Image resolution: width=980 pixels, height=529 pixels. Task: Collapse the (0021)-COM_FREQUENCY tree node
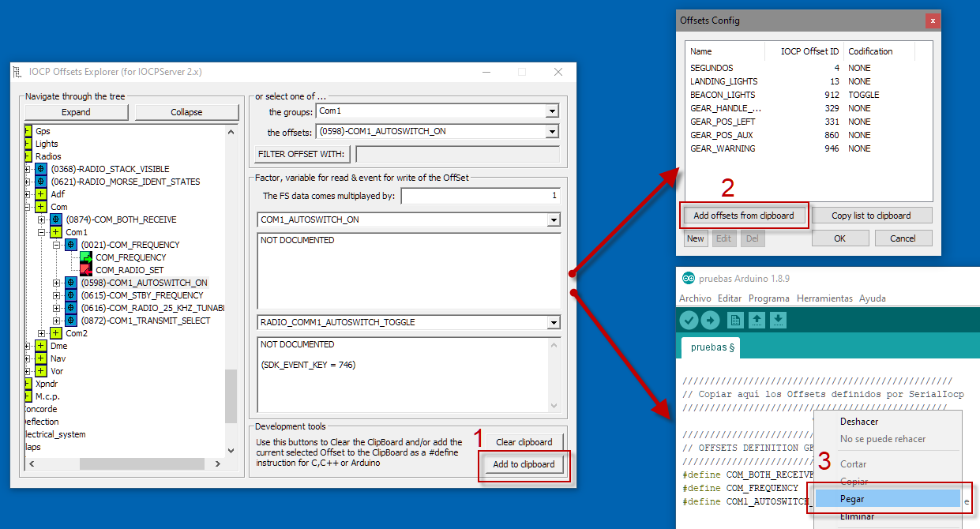(x=56, y=245)
